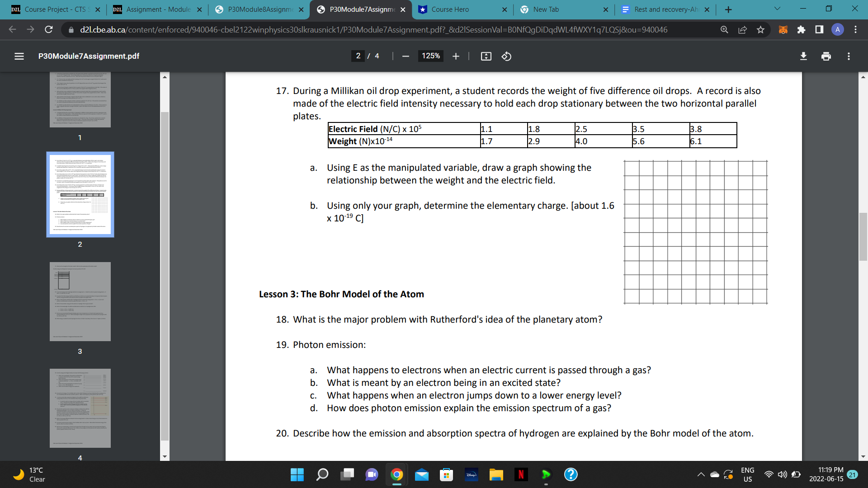Open the Chrome extensions puzzle icon

tap(801, 29)
